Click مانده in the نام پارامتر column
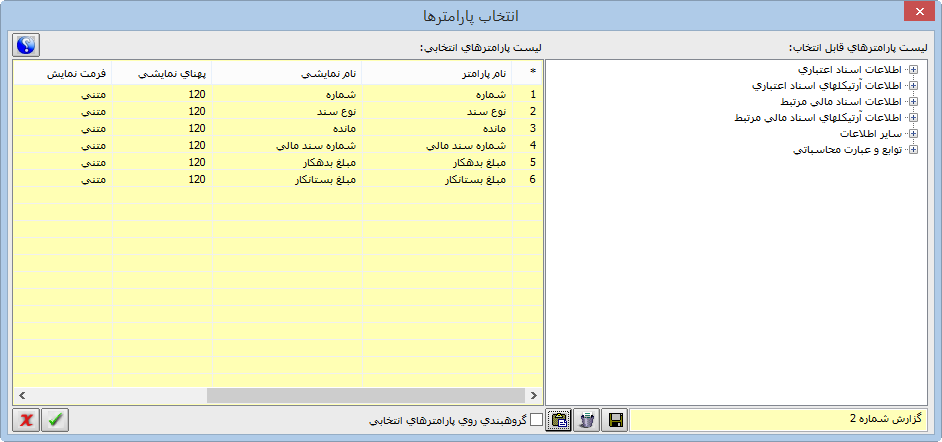 click(437, 128)
